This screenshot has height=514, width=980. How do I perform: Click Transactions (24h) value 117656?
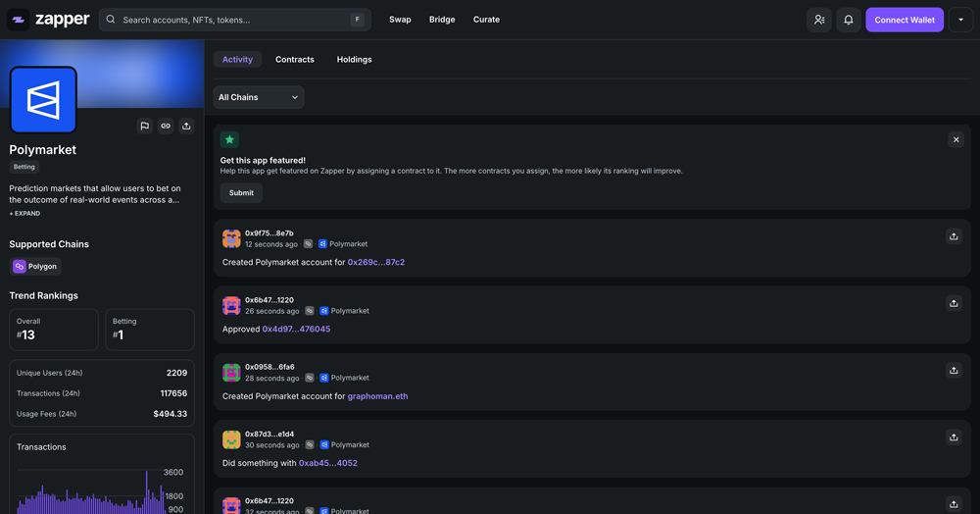[173, 393]
